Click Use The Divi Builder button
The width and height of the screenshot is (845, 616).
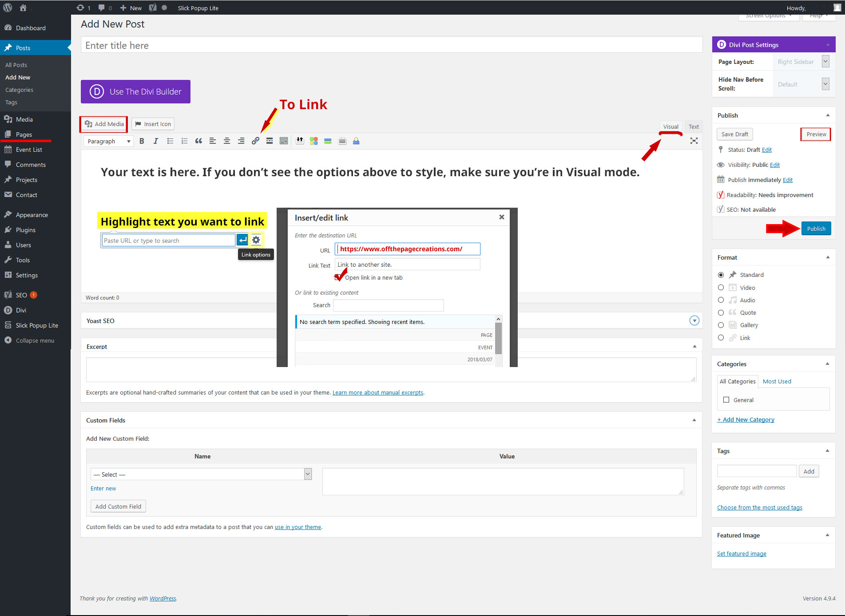135,91
